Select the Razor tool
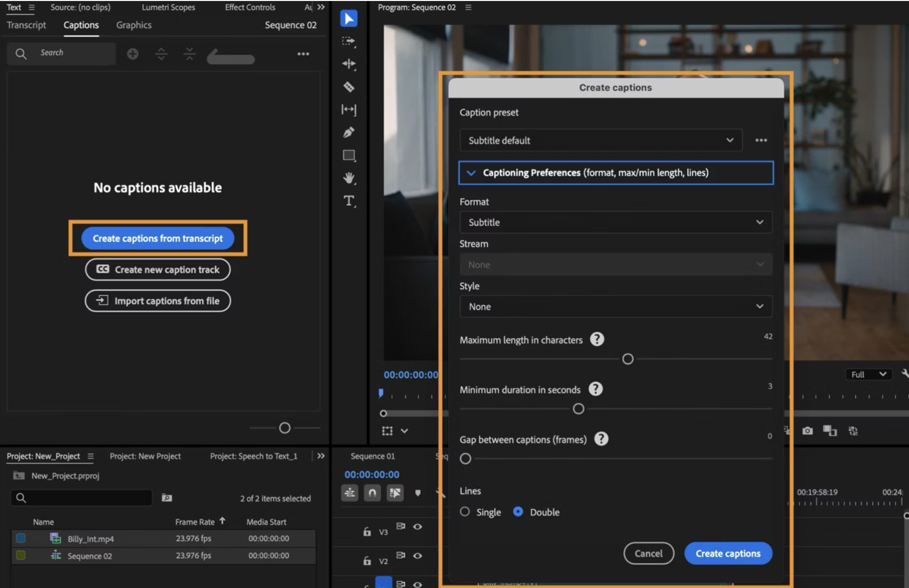The height and width of the screenshot is (588, 909). (x=349, y=87)
